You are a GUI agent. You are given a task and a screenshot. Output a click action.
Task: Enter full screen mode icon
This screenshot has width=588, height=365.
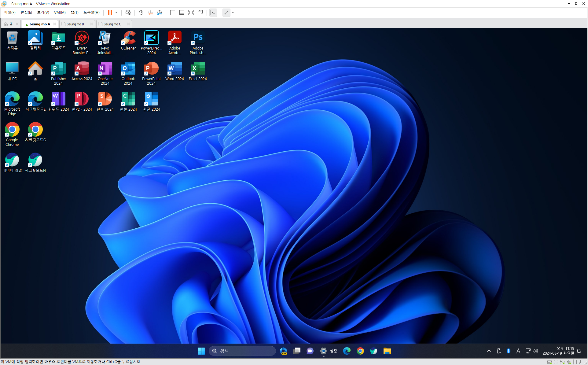[x=191, y=13]
